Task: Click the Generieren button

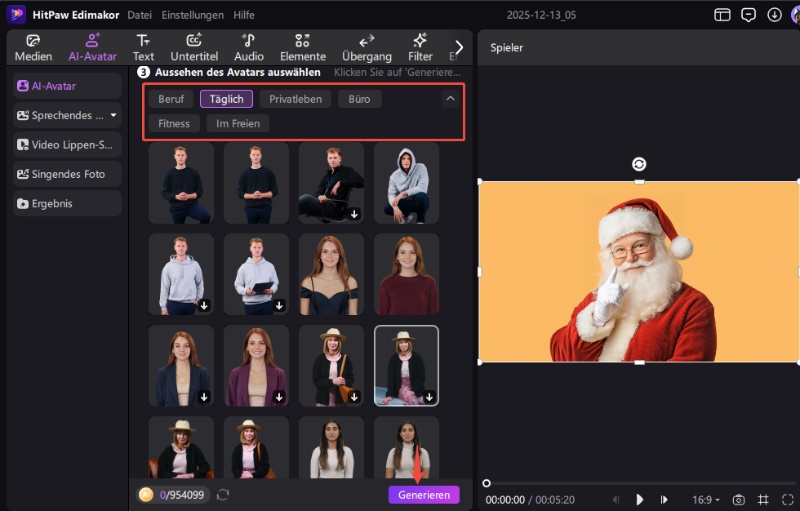Action: point(423,495)
